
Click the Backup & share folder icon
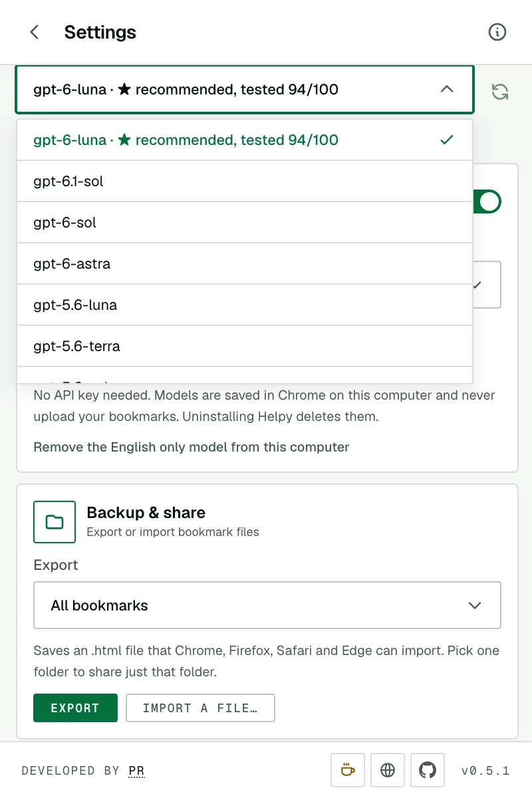(x=55, y=522)
